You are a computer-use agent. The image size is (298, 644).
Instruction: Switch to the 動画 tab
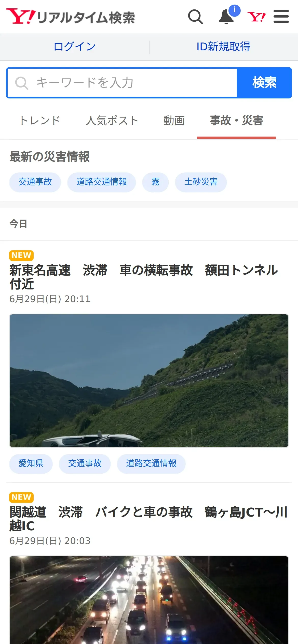coord(174,121)
